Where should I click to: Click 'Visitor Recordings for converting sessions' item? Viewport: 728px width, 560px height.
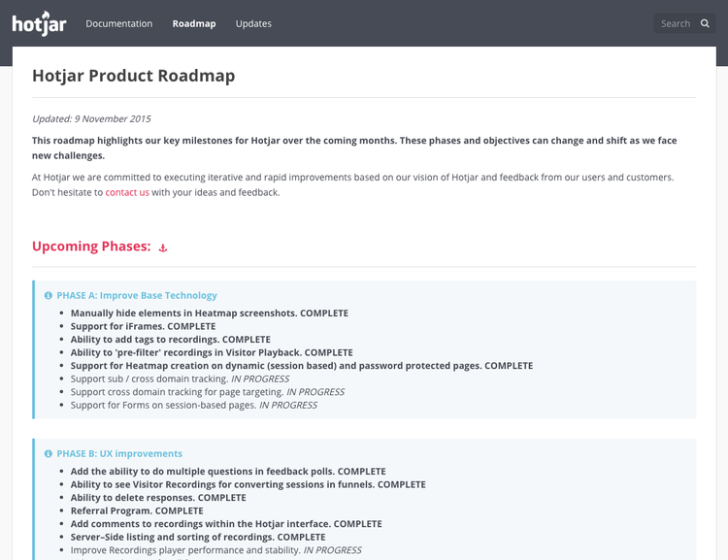[x=248, y=484]
